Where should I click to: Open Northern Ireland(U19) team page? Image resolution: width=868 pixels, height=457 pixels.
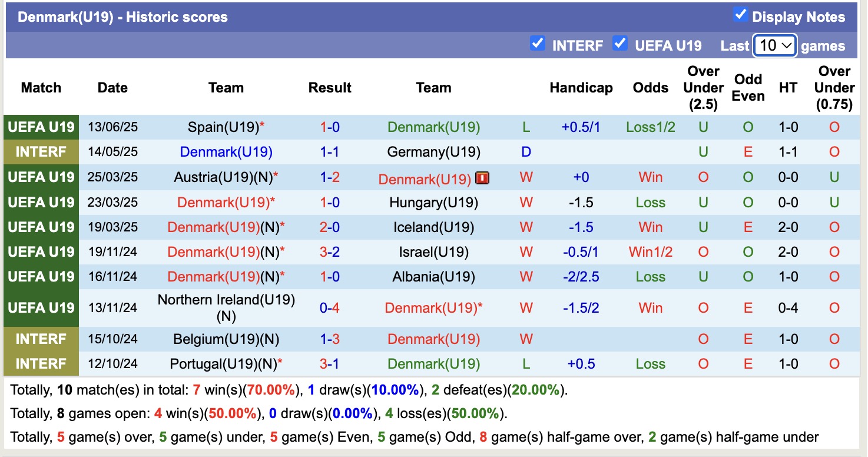click(226, 300)
